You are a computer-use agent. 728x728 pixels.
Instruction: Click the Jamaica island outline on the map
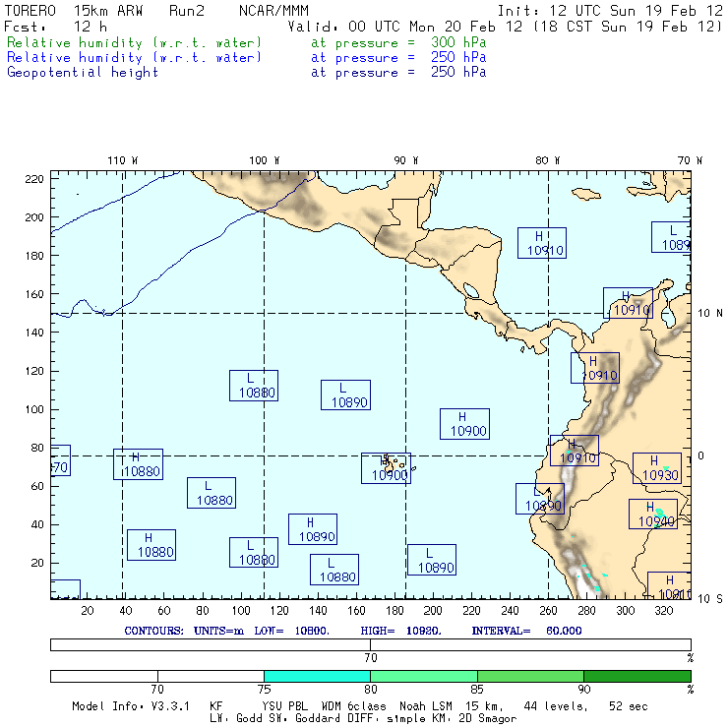tap(586, 194)
